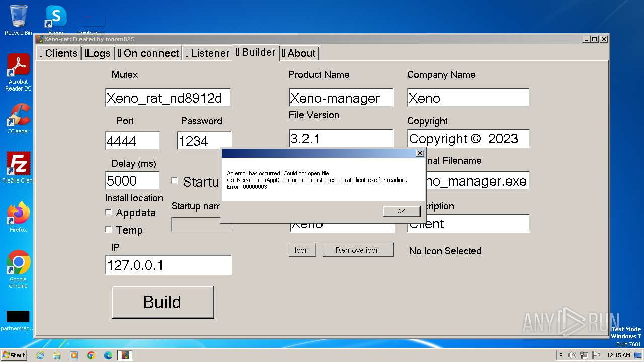Open Windows Media Player taskbar icon

(74, 355)
